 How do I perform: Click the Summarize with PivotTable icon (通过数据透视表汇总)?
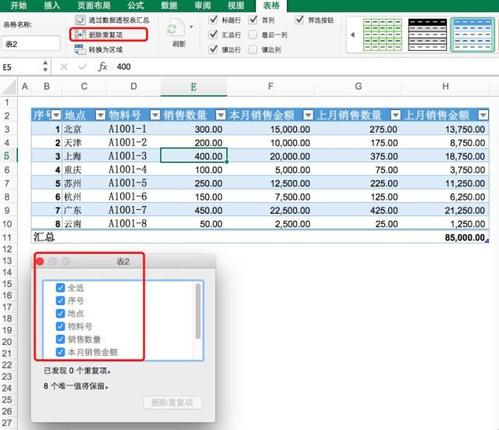click(x=80, y=20)
